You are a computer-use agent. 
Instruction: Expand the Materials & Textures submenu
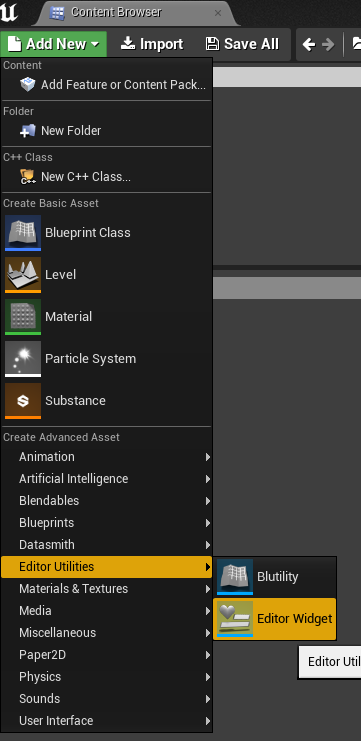107,588
